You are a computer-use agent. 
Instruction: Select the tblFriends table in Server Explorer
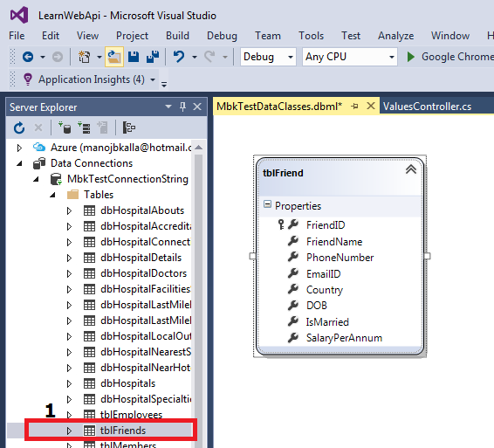pyautogui.click(x=123, y=431)
